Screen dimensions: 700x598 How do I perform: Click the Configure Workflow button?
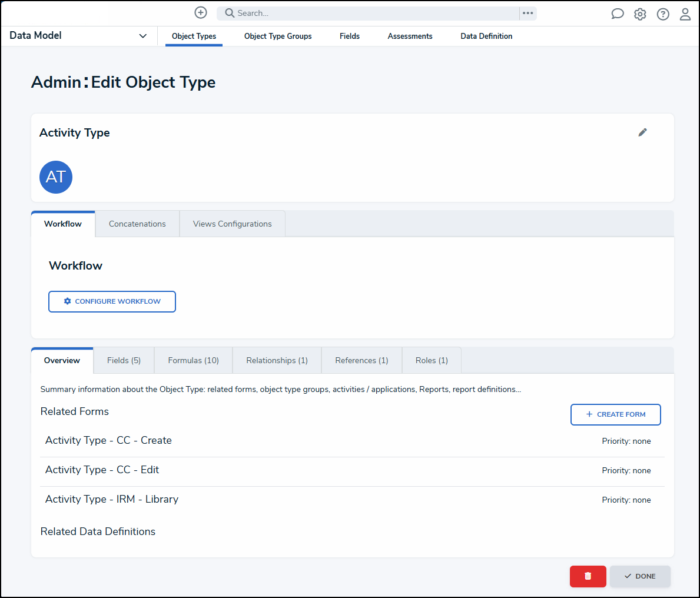pyautogui.click(x=112, y=301)
